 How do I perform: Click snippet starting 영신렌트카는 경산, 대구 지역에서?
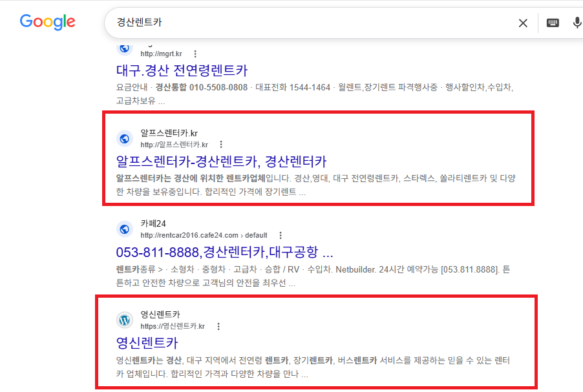click(313, 367)
